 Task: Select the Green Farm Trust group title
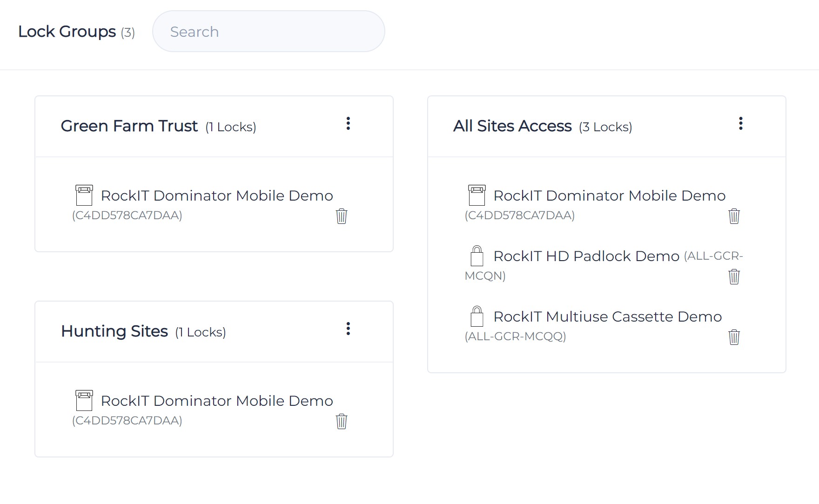click(x=129, y=126)
